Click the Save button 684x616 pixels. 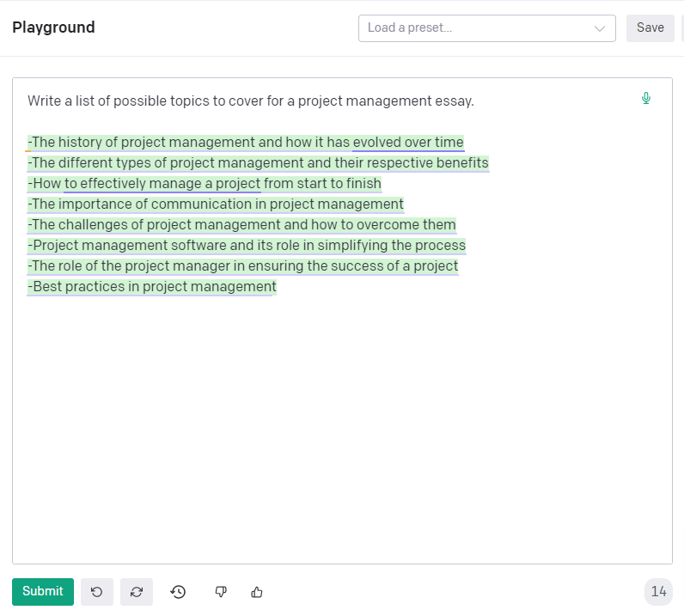pyautogui.click(x=650, y=28)
